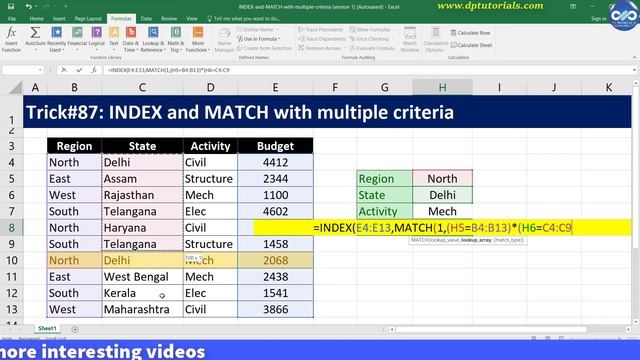Open the More Functions icon
This screenshot has height=360, width=640.
click(198, 33)
